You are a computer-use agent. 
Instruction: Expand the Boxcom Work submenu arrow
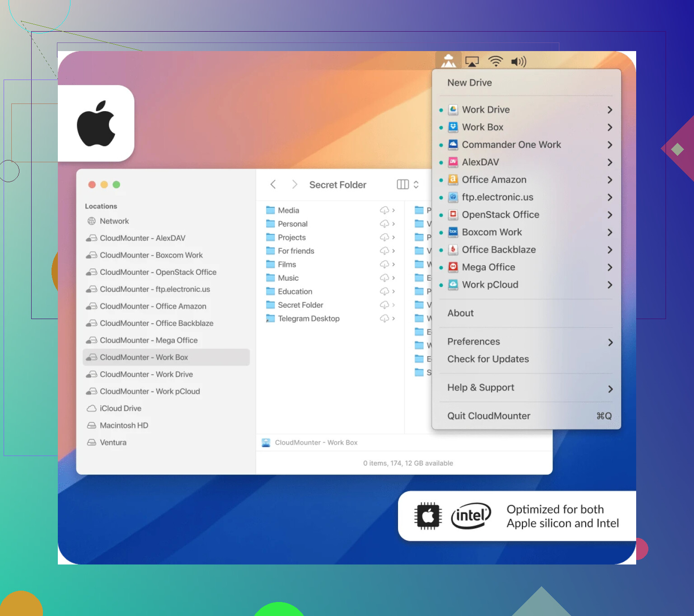[610, 232]
